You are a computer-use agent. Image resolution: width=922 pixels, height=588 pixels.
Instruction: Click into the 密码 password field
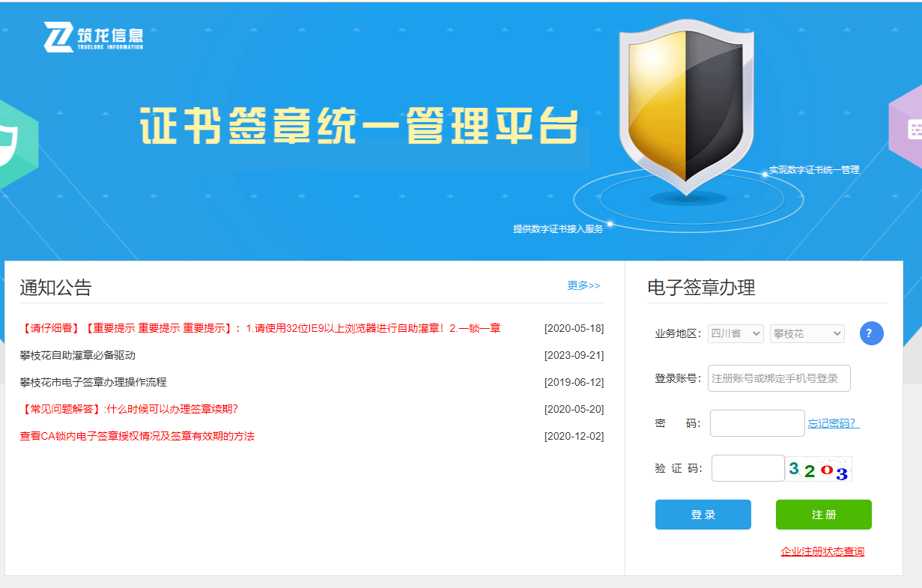(x=756, y=423)
